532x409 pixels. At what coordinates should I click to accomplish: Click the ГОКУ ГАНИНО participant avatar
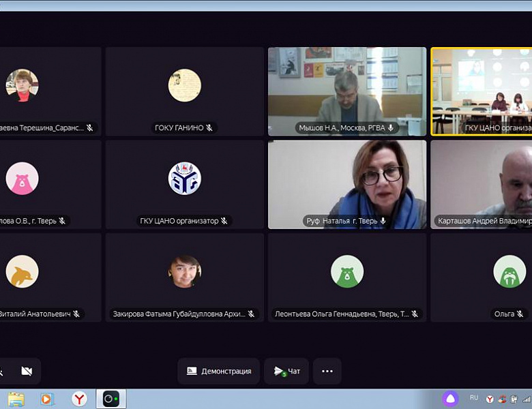185,85
